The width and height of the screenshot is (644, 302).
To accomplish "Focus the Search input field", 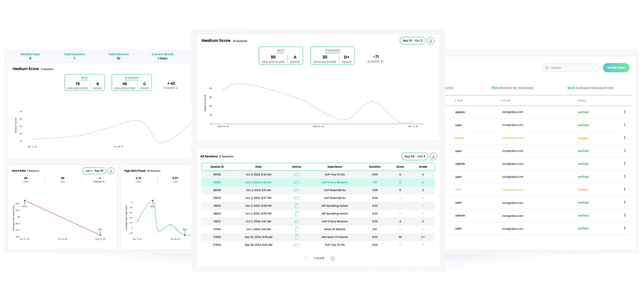I will 571,68.
